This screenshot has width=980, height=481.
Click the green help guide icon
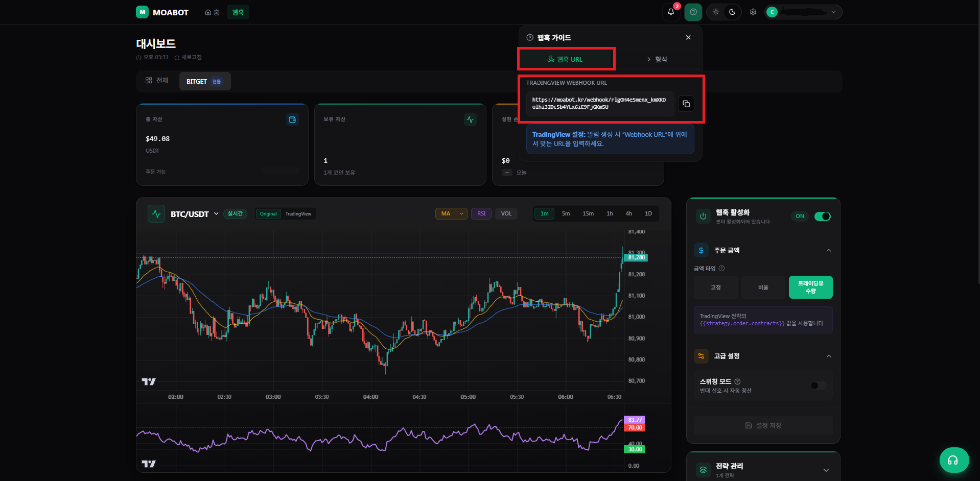tap(693, 12)
